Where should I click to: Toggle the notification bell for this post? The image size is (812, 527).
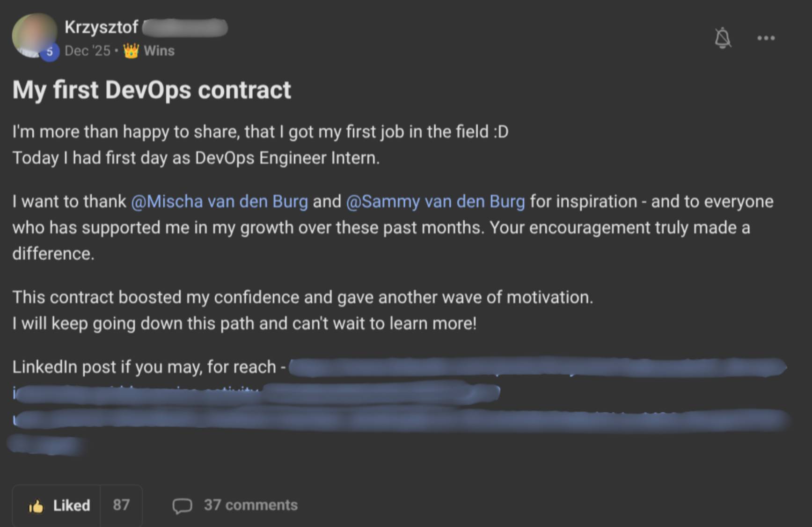point(723,38)
